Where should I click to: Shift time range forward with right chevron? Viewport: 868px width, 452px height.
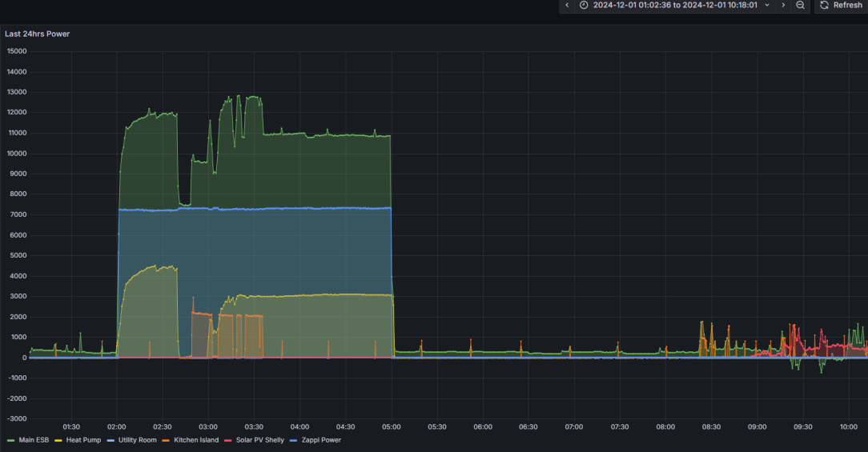click(783, 5)
